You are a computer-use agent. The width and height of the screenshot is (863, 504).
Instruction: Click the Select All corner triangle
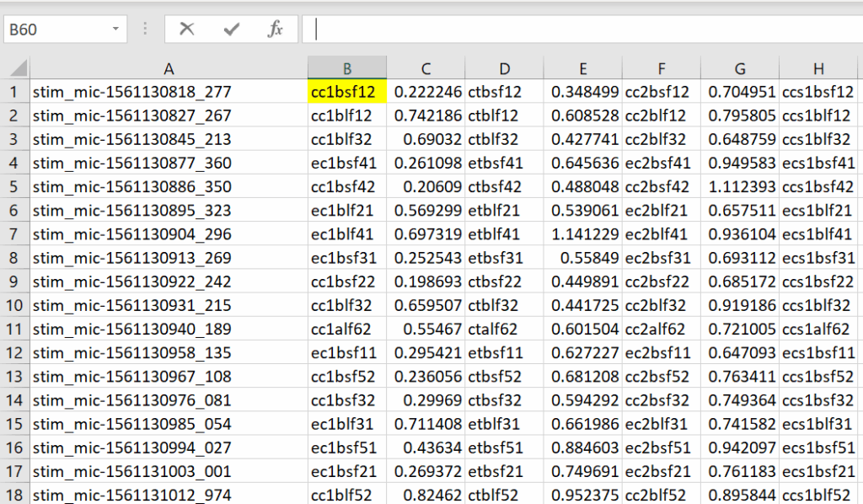tap(17, 68)
